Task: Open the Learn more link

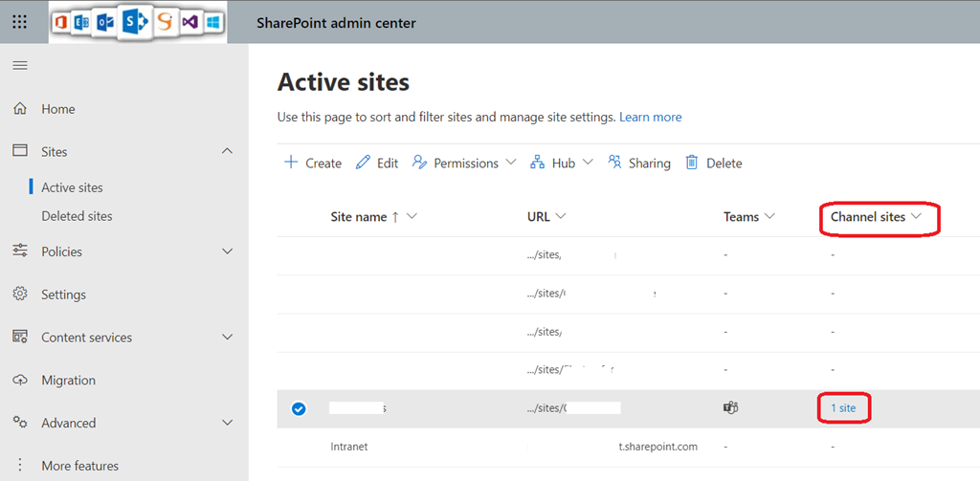Action: (x=650, y=117)
